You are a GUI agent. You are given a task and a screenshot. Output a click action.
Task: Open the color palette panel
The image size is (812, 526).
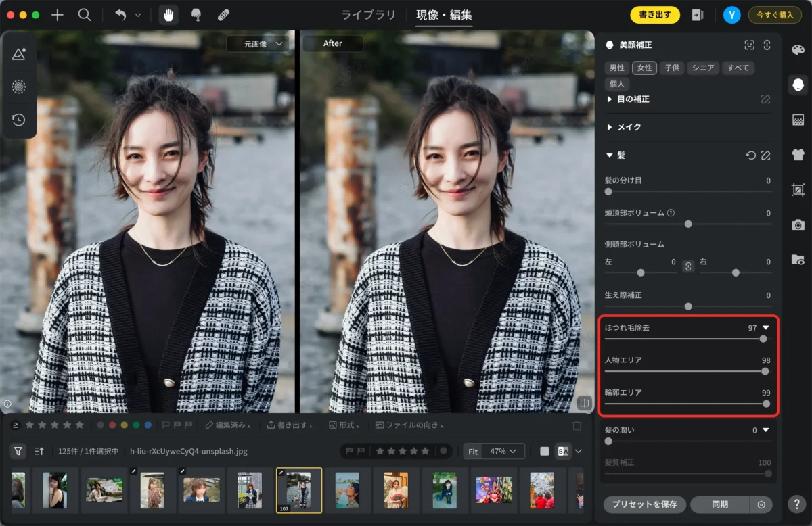798,49
